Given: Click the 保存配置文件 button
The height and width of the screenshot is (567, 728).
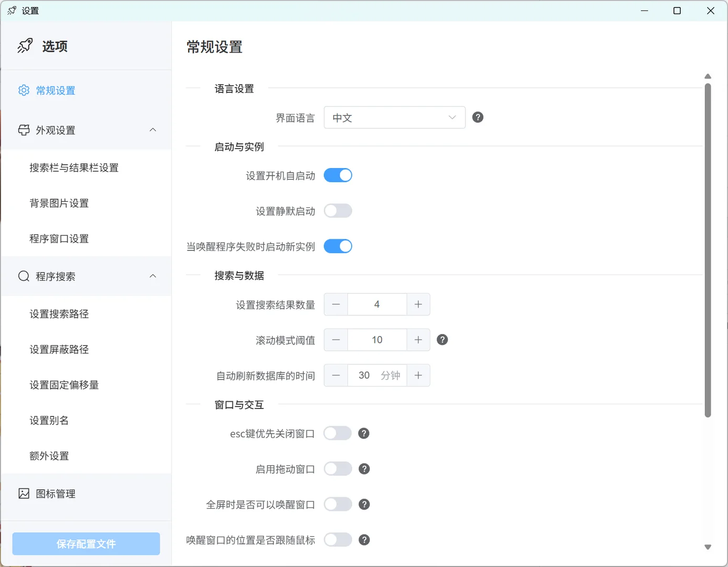Looking at the screenshot, I should coord(86,543).
